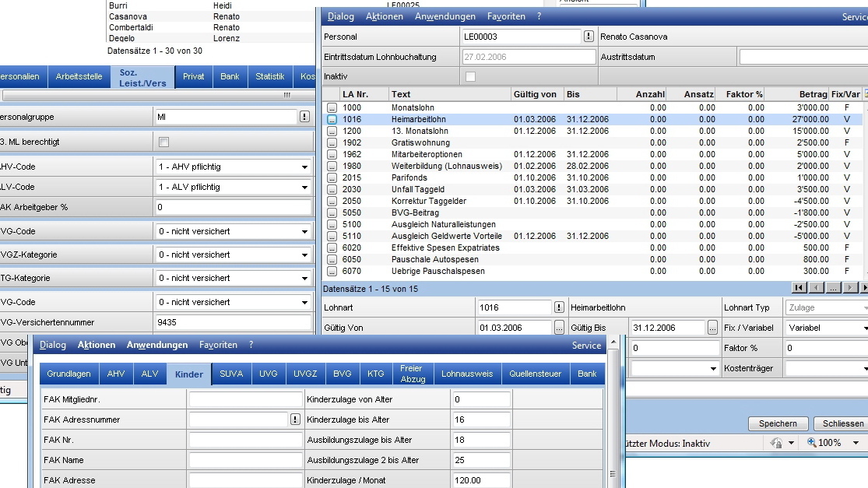Expand the Kostenträger dropdown
Image resolution: width=868 pixels, height=488 pixels.
tap(864, 368)
